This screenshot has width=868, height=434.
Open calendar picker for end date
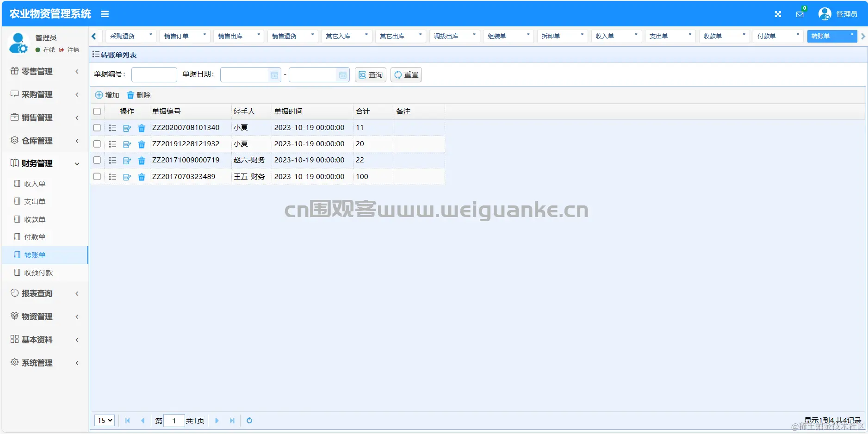(x=343, y=75)
